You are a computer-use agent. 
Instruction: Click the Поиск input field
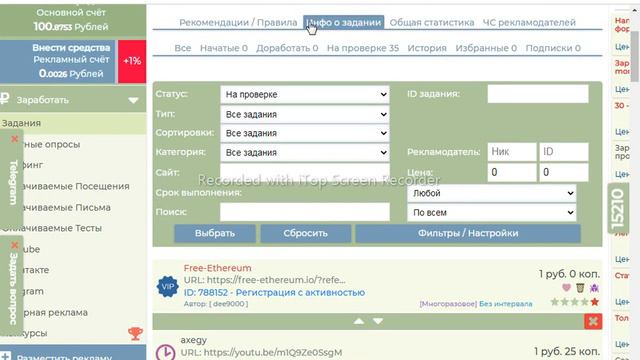[304, 212]
